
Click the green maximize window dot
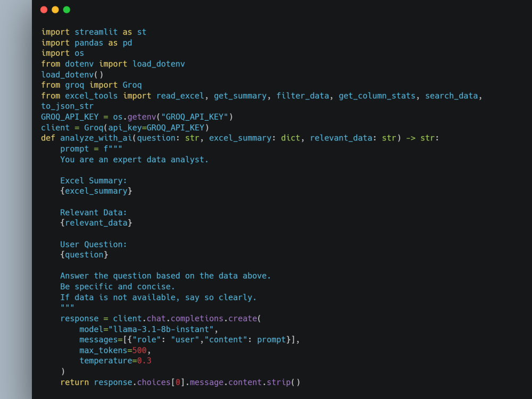pos(67,10)
